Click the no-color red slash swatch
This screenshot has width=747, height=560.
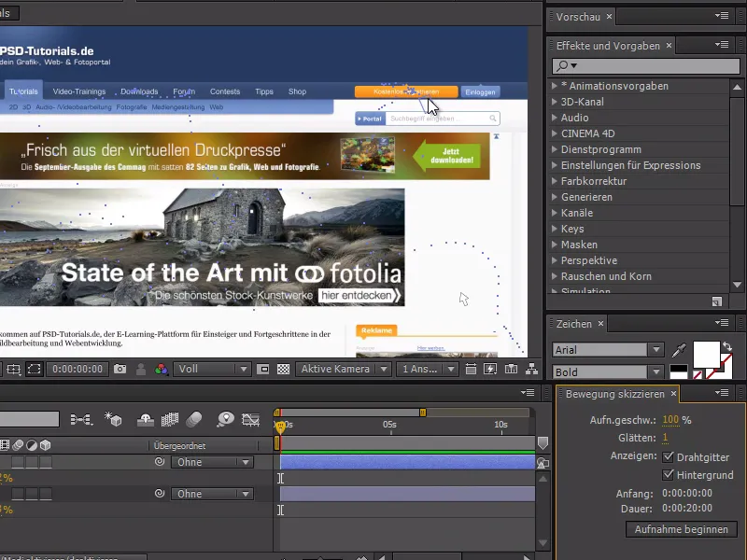(x=697, y=375)
